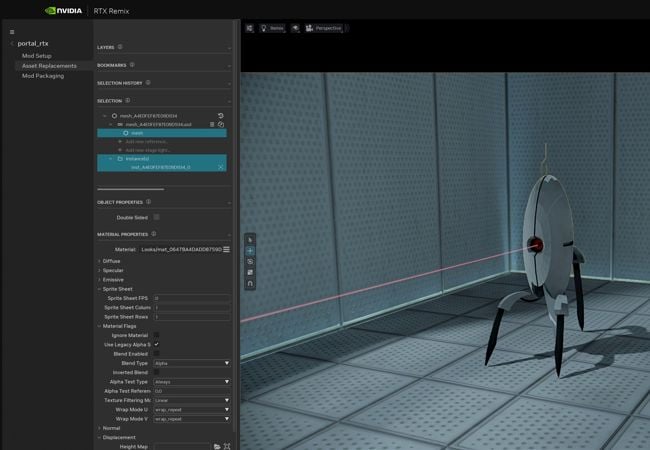Collapse the Object Properties panel chevron
650x450 pixels.
pos(229,203)
